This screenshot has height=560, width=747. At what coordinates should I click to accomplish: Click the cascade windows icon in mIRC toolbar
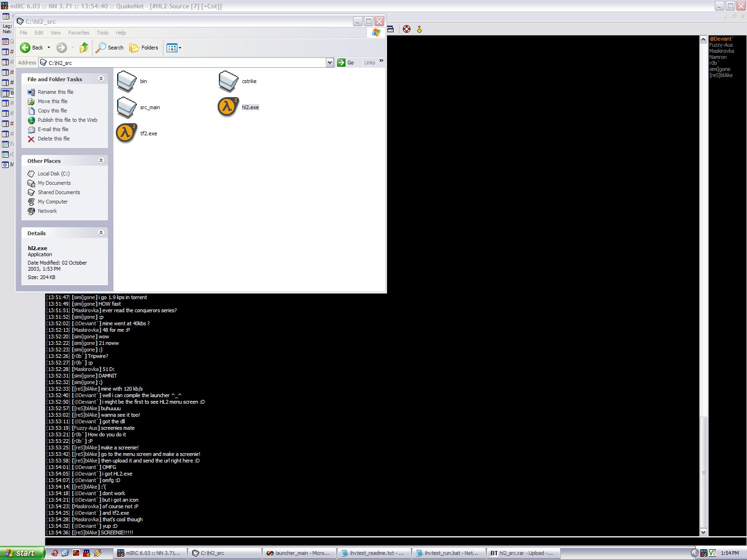click(x=390, y=29)
